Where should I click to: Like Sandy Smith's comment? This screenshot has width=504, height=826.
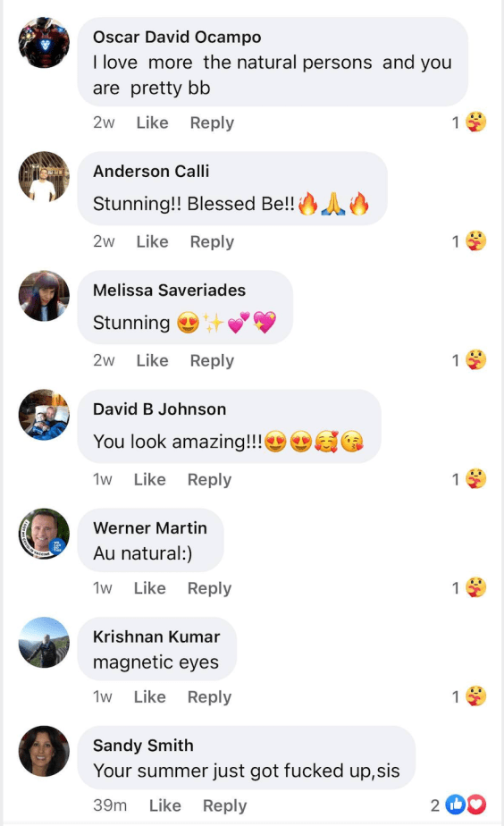point(164,805)
